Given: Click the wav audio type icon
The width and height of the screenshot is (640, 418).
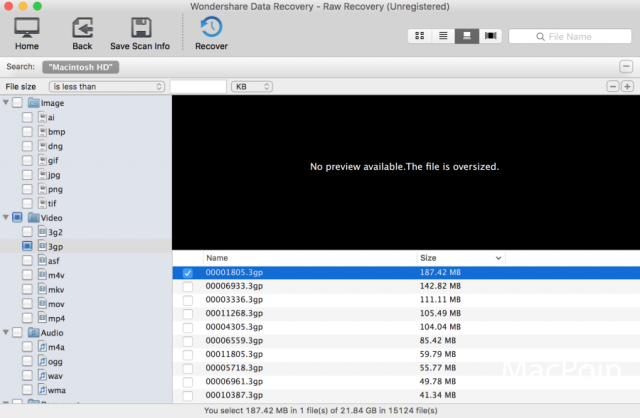Looking at the screenshot, I should [42, 375].
